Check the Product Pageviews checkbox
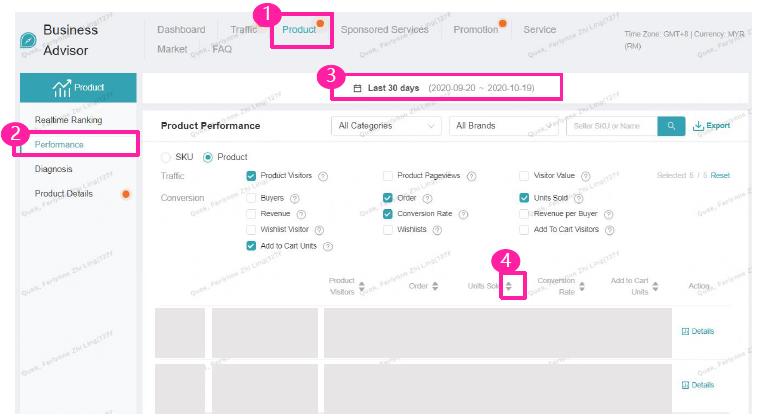 tap(388, 176)
